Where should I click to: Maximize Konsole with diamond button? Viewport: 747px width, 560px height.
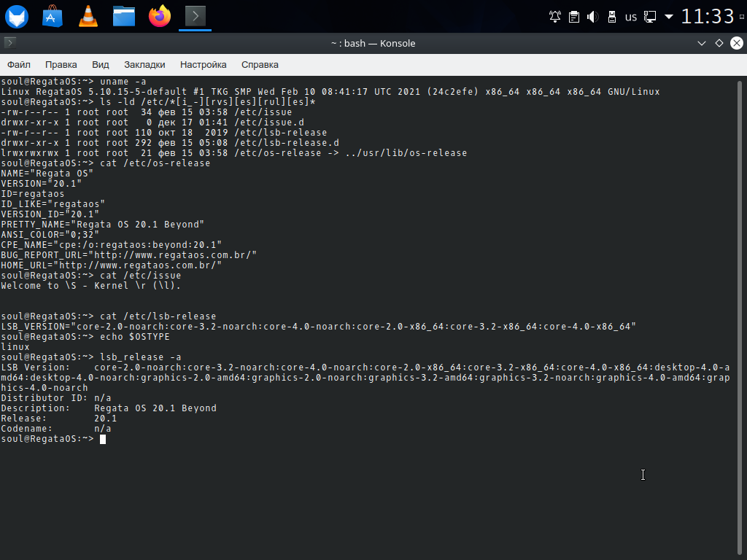(719, 43)
